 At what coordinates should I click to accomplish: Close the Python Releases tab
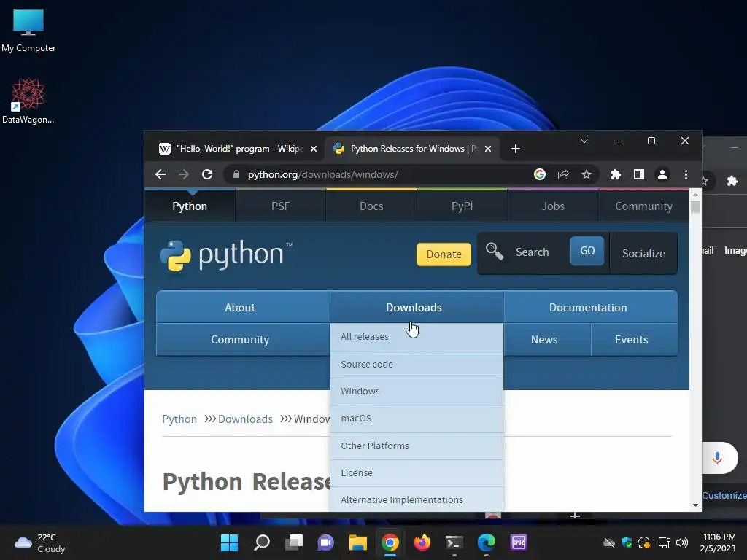click(x=488, y=149)
